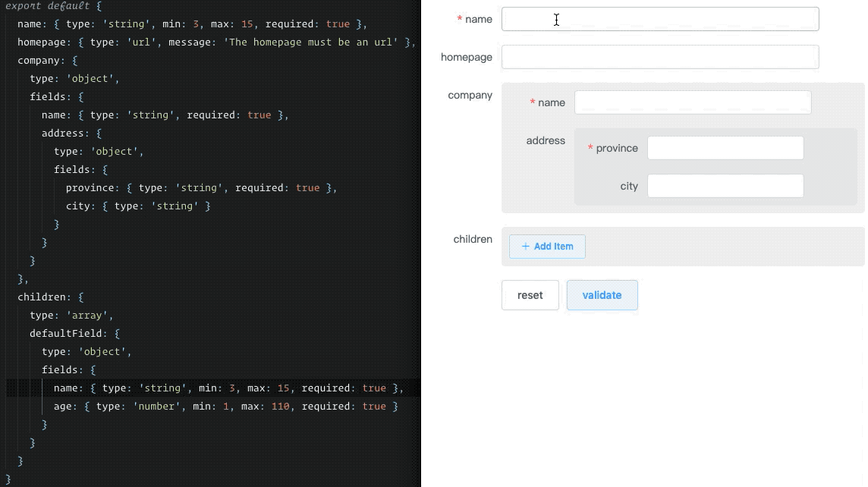Click the 'array' type value under children
This screenshot has width=868, height=487.
(87, 315)
